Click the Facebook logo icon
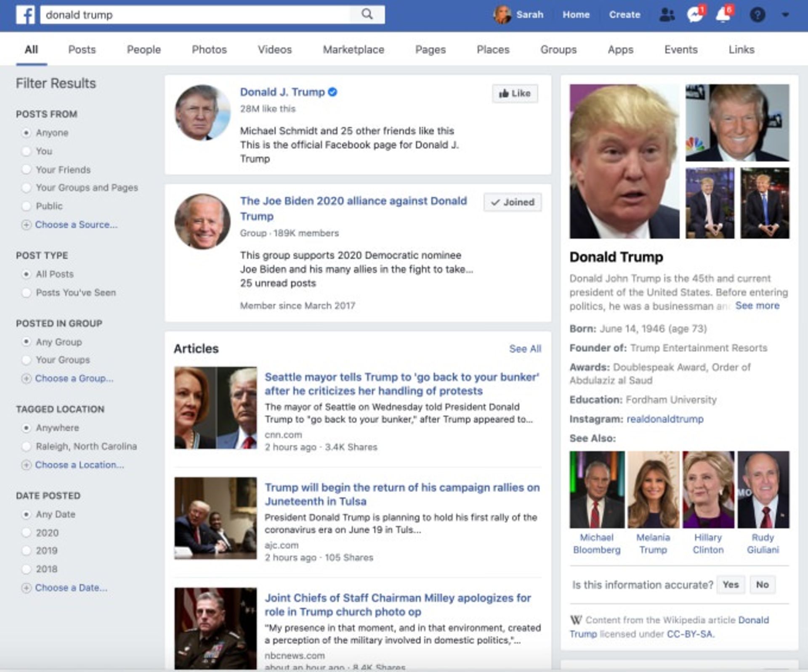808x672 pixels. pyautogui.click(x=25, y=15)
